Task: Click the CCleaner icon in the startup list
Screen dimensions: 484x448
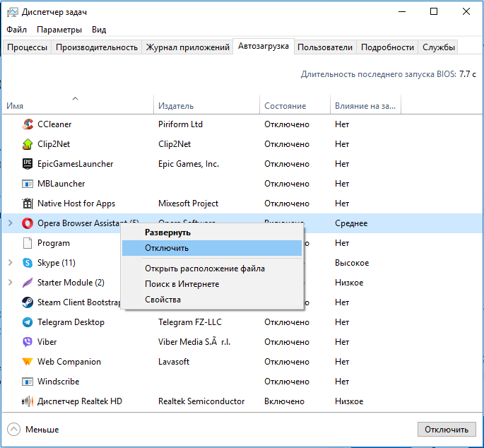Action: click(28, 124)
